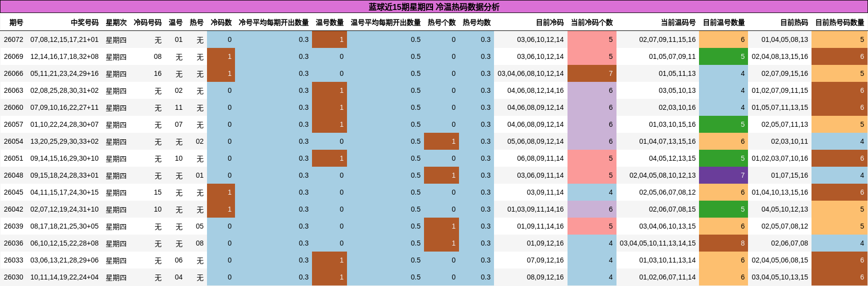
Task: Click hot codes 01,04,05,08,13
Action: [x=784, y=39]
